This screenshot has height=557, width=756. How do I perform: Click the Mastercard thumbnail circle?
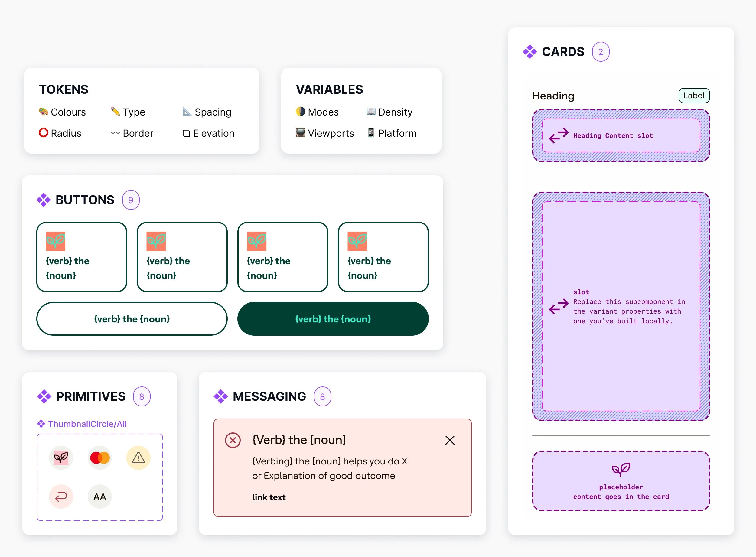pos(100,458)
